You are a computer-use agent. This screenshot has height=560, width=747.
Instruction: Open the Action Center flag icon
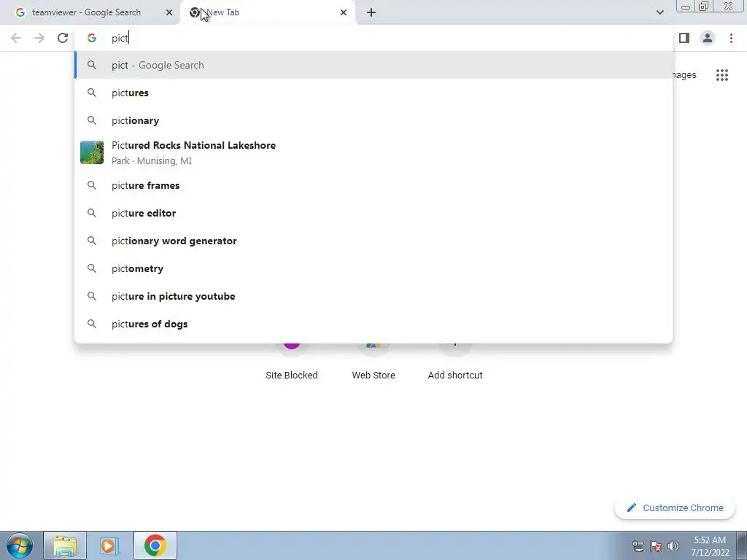point(656,546)
